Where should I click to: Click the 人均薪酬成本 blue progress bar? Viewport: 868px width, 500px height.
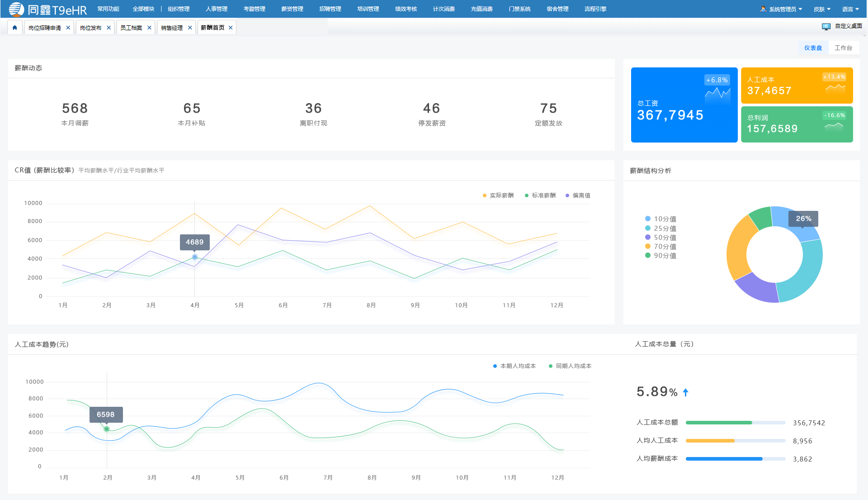(x=736, y=459)
